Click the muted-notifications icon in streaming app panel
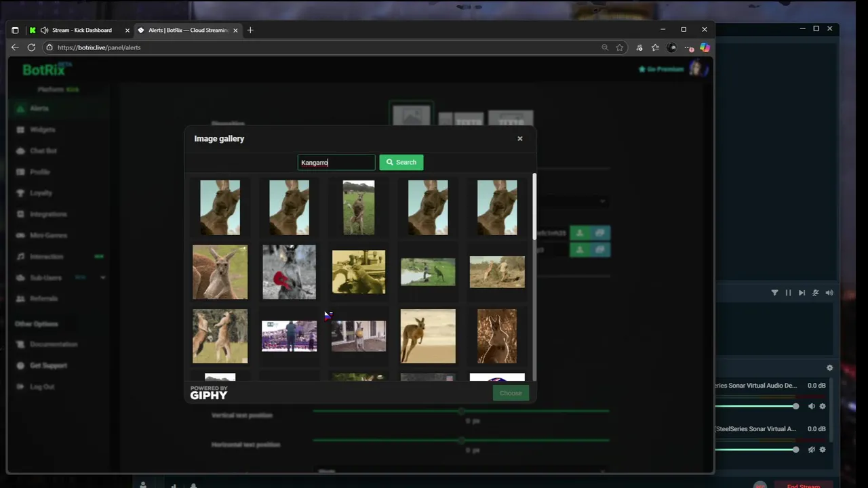Screen dimensions: 868x488 pyautogui.click(x=815, y=293)
